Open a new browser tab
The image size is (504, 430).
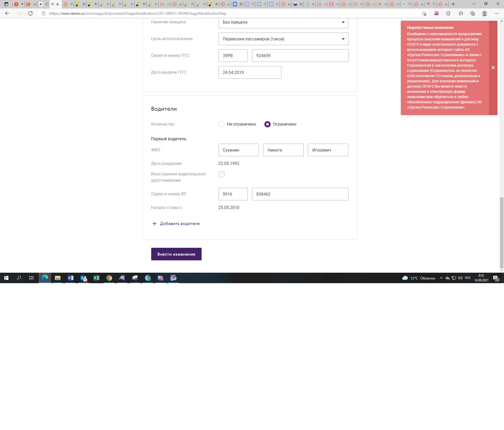pos(453,4)
